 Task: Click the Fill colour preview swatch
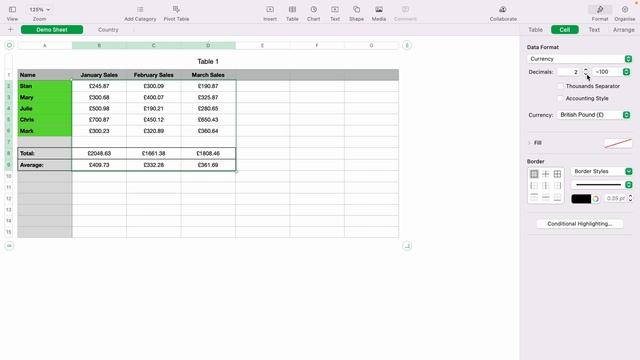coord(618,143)
